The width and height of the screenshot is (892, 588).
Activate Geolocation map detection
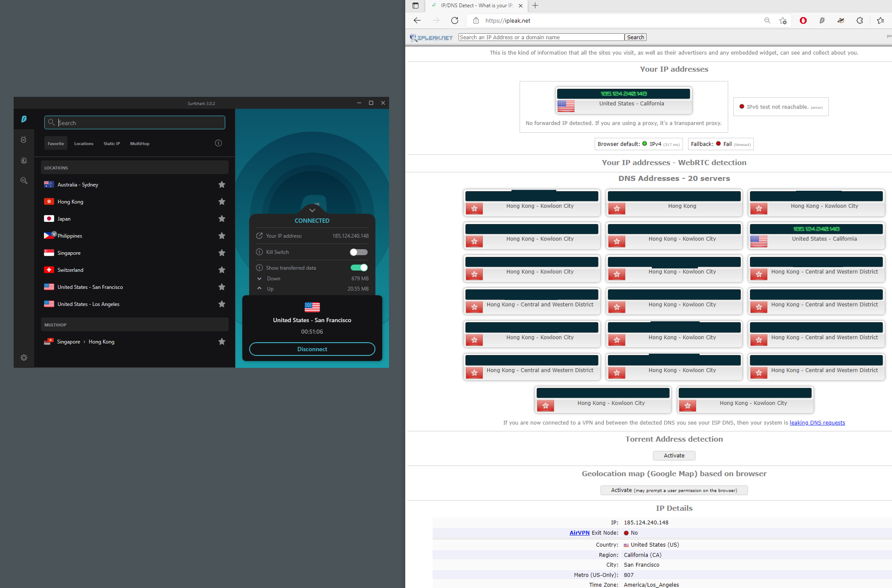point(674,490)
